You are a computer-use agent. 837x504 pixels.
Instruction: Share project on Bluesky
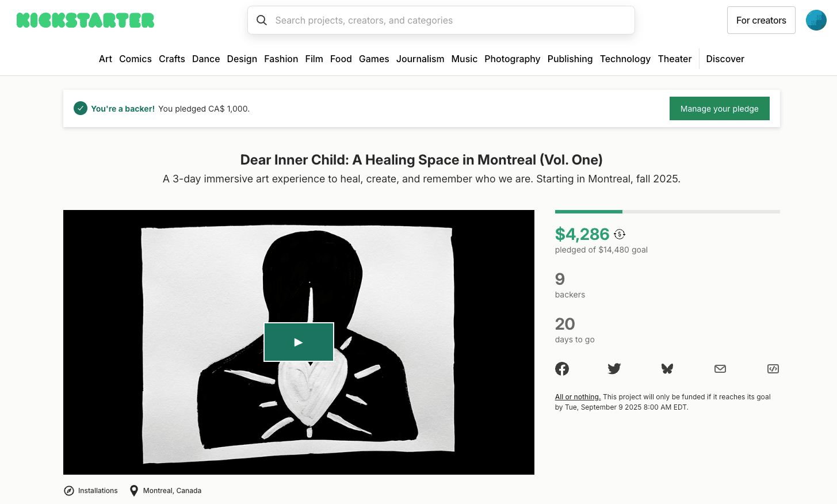coord(667,369)
